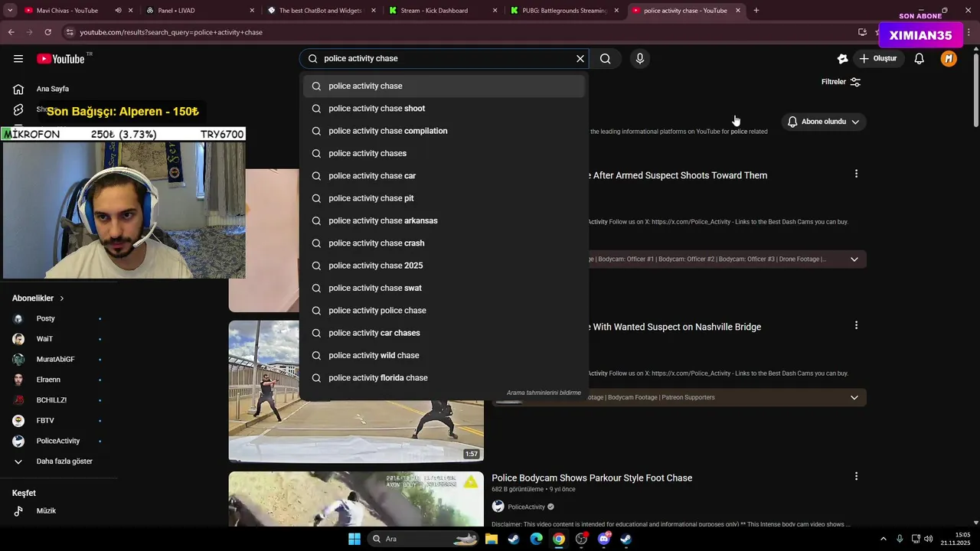Mute the Mavi Chivas tab audio
This screenshot has height=551, width=980.
point(118,11)
